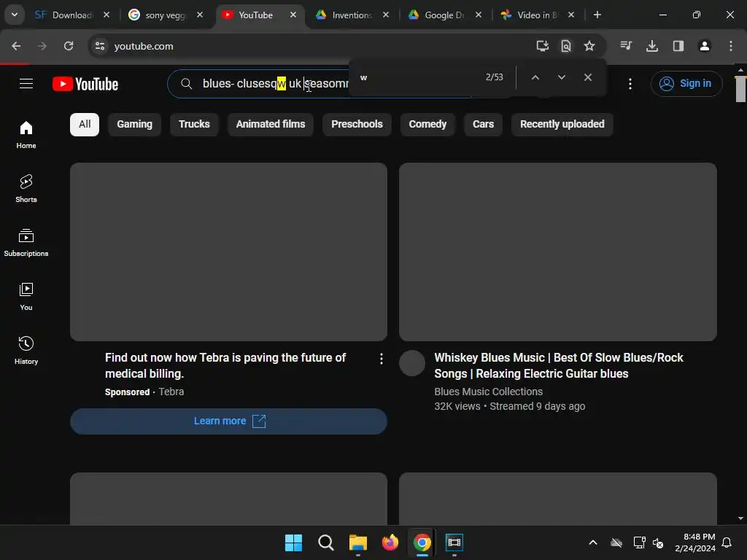Open Shorts in the sidebar

tap(26, 189)
